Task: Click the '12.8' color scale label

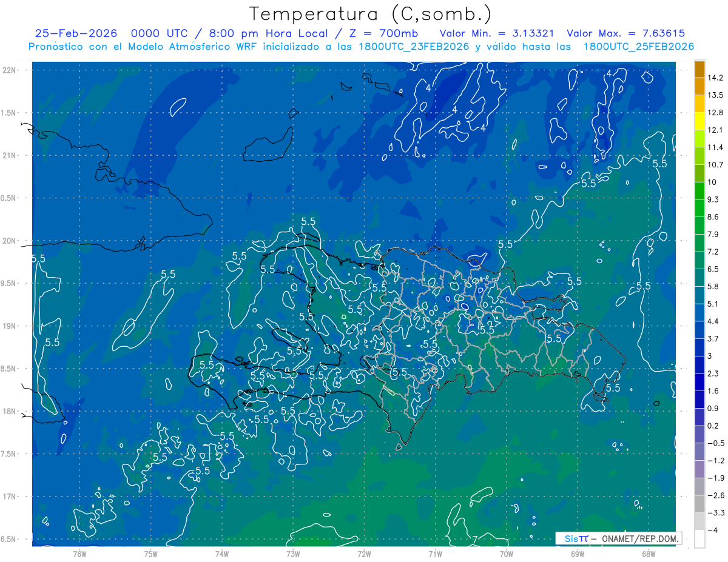Action: (716, 113)
